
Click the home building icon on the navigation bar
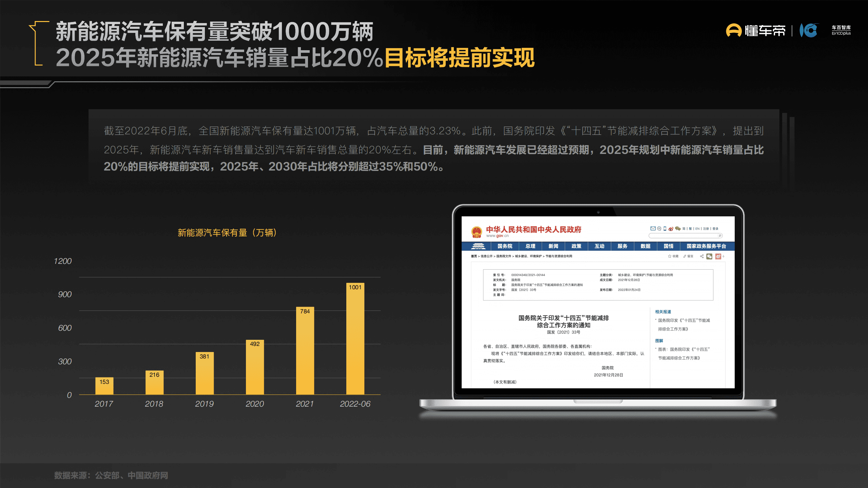point(479,246)
